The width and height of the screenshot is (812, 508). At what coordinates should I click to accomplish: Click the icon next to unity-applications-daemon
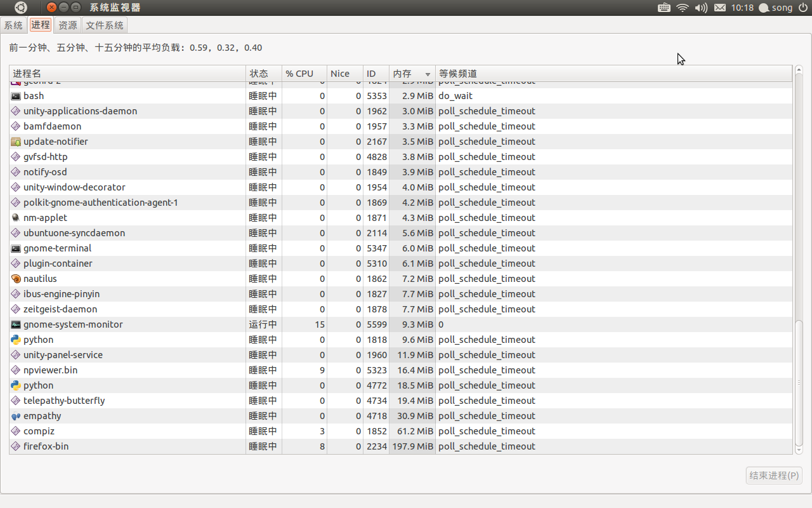point(16,111)
